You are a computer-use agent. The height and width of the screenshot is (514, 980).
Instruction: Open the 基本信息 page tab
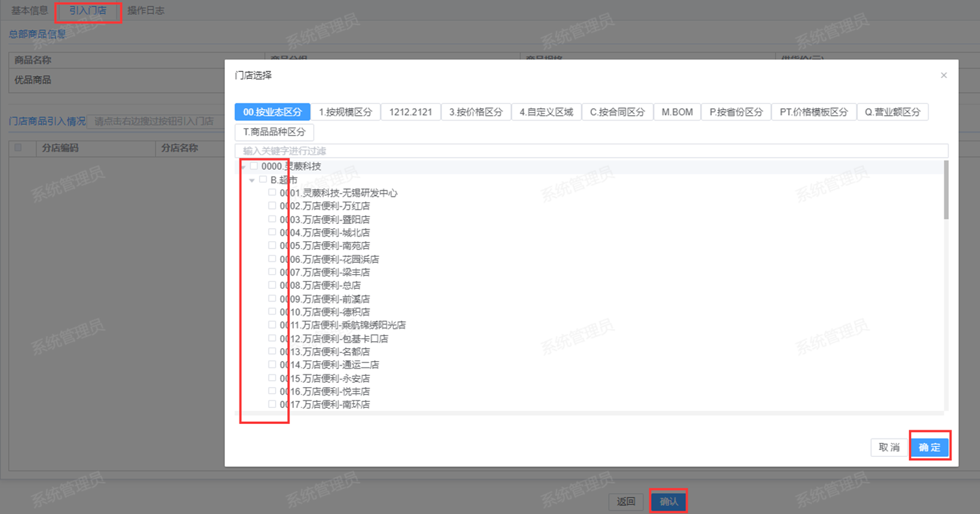[x=30, y=11]
